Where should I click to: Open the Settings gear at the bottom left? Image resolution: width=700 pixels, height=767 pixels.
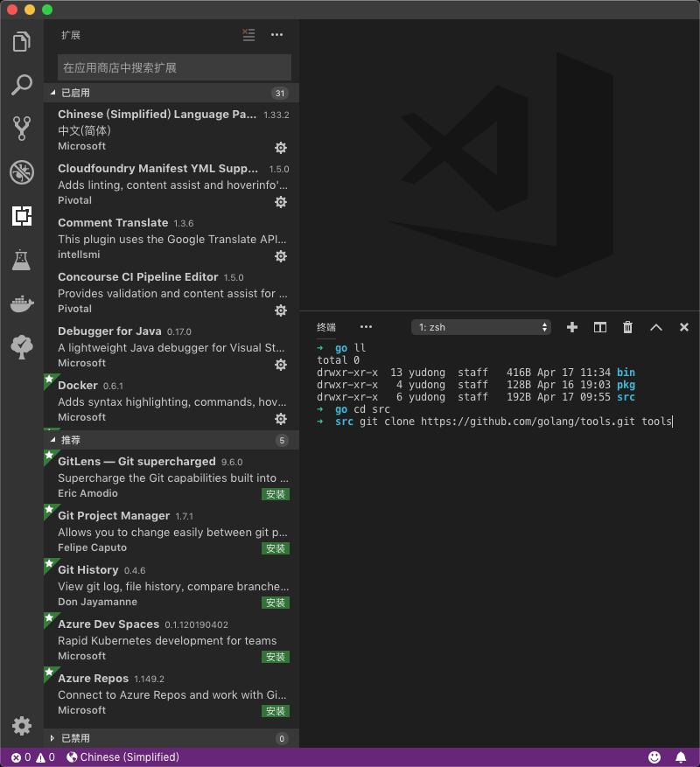[x=22, y=726]
